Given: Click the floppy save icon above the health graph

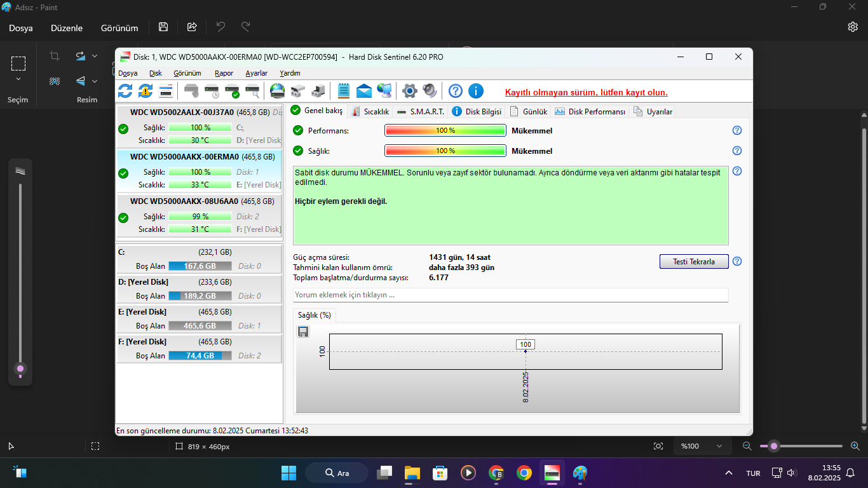Looking at the screenshot, I should point(303,332).
